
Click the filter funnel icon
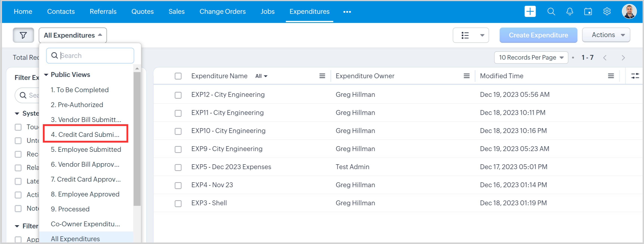(23, 35)
